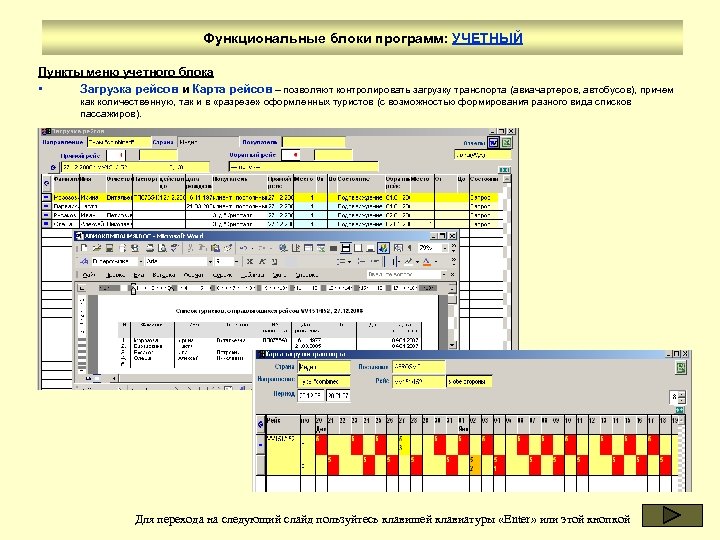The height and width of the screenshot is (540, 720).
Task: Click Save icon in Word toolbar
Action: 109,248
